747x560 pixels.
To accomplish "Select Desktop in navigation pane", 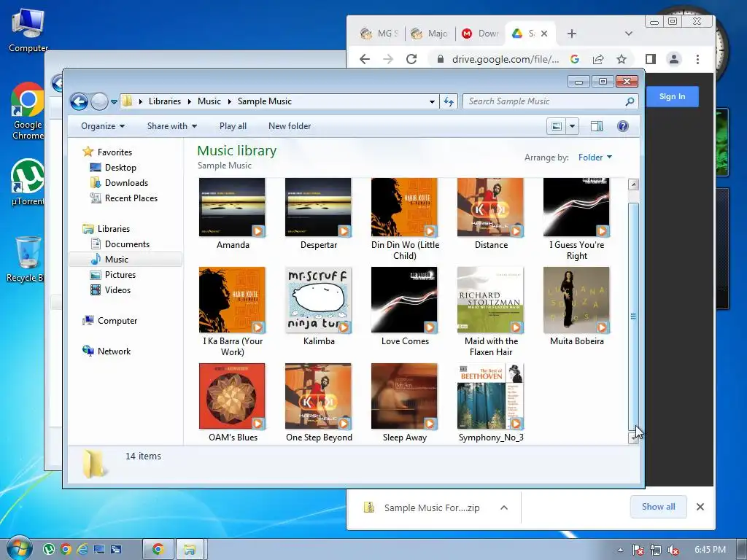I will [x=120, y=168].
